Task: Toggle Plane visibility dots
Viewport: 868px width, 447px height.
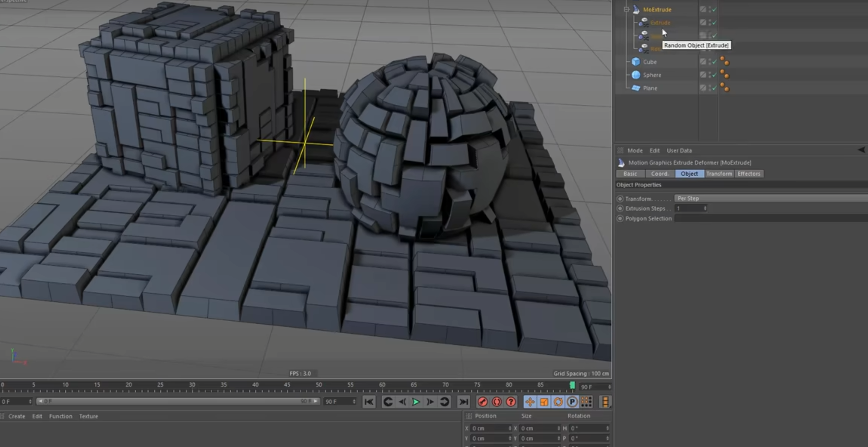Action: pyautogui.click(x=709, y=88)
